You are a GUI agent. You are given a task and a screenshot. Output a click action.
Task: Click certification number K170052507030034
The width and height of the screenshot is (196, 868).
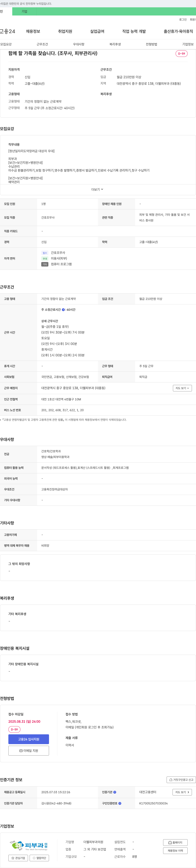point(154,803)
